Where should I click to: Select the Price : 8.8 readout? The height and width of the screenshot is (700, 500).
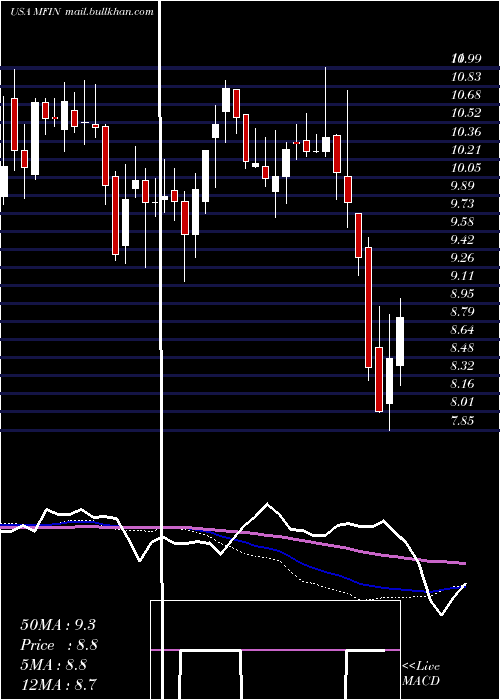59,645
